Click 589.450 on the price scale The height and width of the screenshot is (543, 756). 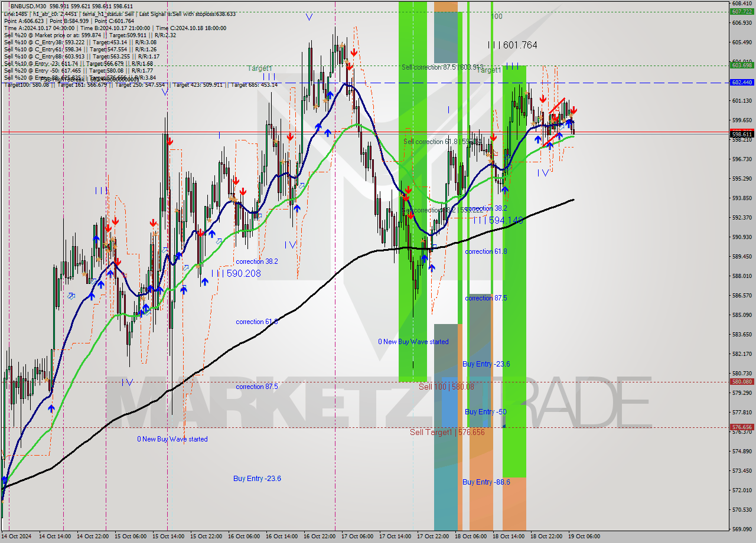[742, 256]
